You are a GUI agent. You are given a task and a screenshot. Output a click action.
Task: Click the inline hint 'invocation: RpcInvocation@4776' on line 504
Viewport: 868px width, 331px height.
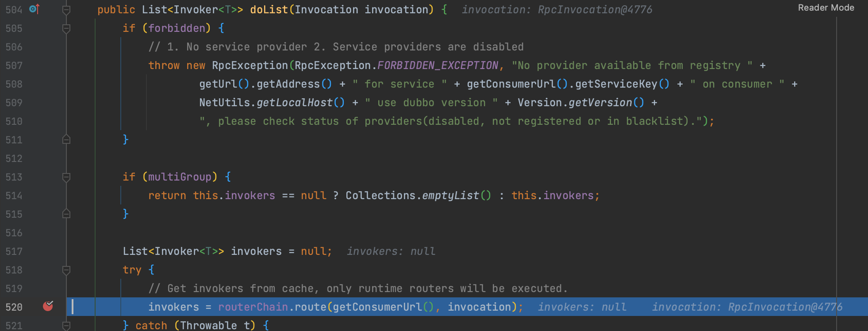pyautogui.click(x=557, y=10)
